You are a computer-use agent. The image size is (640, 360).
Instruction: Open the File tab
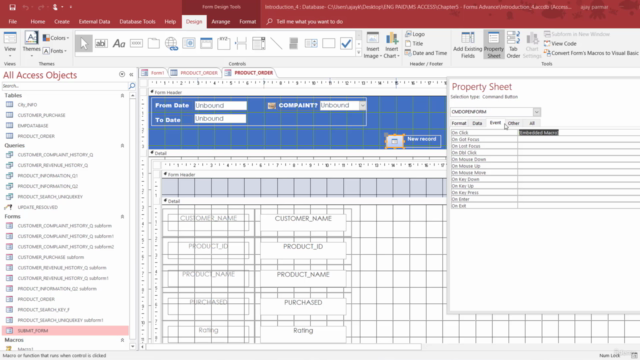[x=13, y=22]
